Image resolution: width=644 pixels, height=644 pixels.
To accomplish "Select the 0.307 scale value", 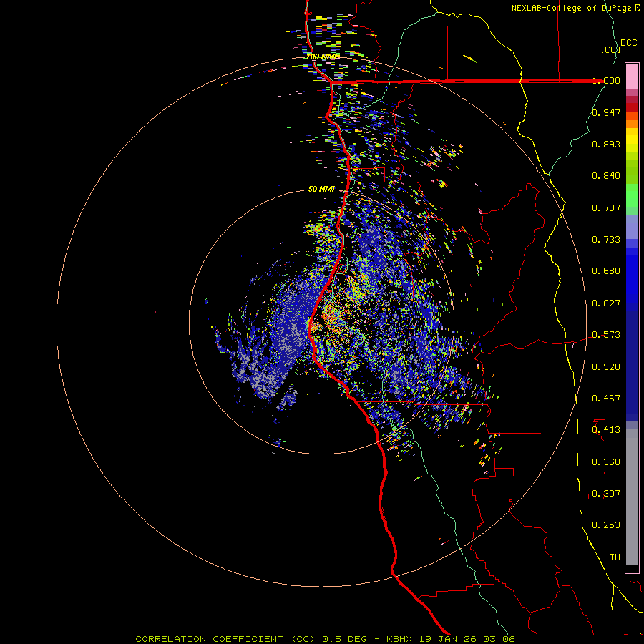I will (x=606, y=494).
